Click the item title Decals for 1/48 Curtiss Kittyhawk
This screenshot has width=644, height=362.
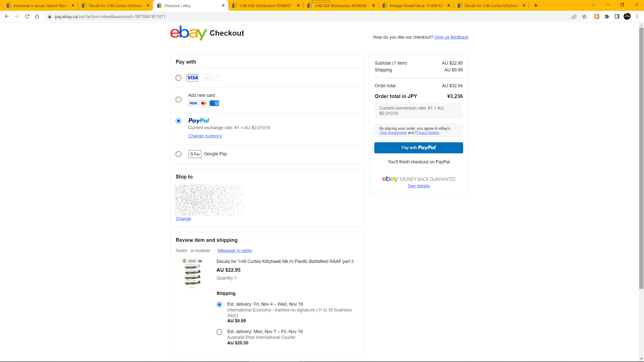pyautogui.click(x=285, y=261)
